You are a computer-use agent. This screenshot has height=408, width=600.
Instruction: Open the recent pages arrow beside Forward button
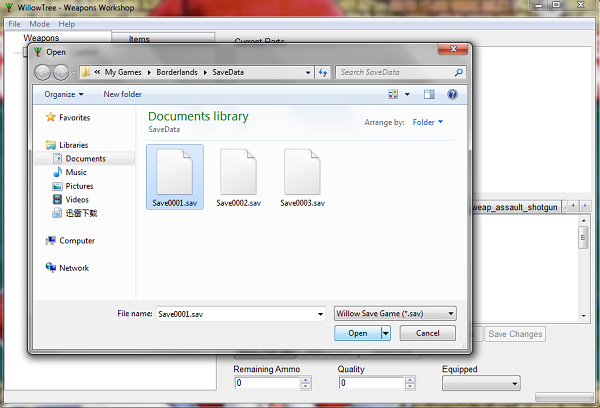pos(73,73)
